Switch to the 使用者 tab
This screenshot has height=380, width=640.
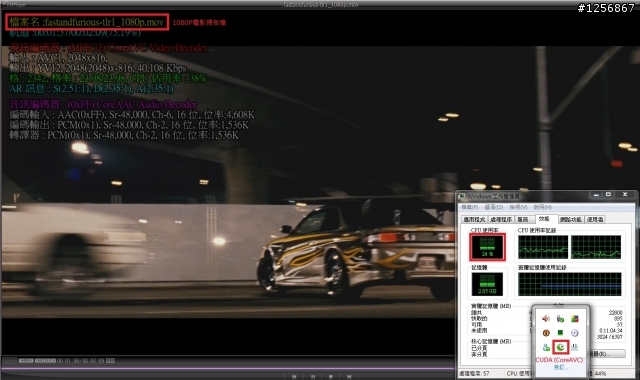(595, 220)
